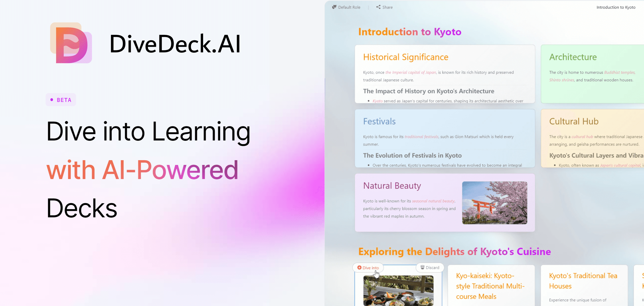Viewport: 644px width, 306px height.
Task: Click the BETA badge
Action: (61, 99)
